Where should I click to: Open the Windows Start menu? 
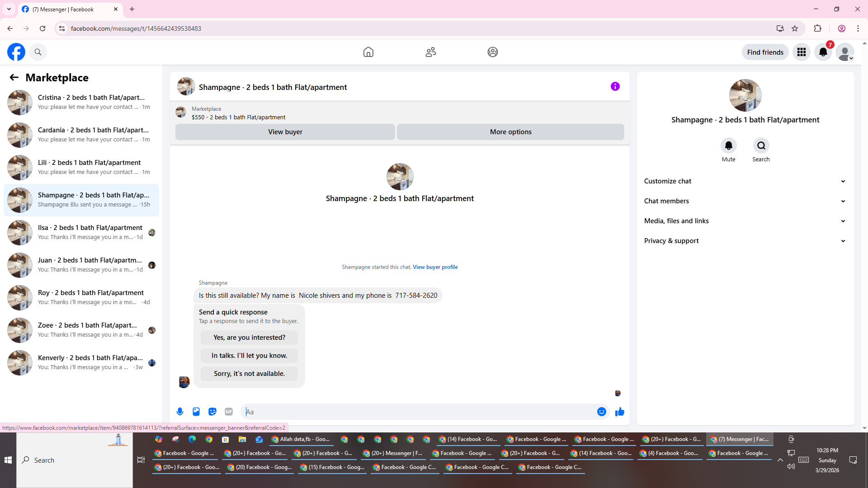[x=8, y=460]
